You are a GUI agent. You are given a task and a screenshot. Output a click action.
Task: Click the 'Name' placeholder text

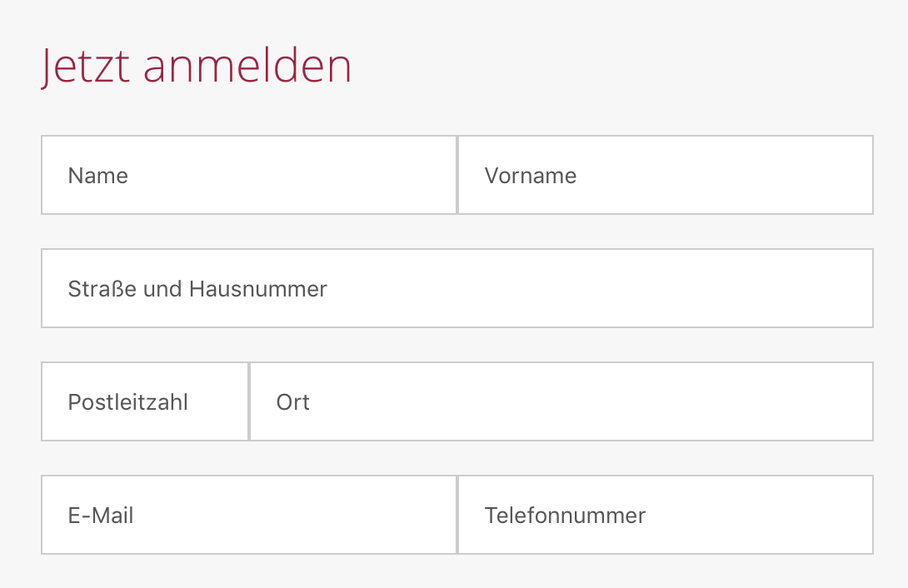(x=98, y=176)
